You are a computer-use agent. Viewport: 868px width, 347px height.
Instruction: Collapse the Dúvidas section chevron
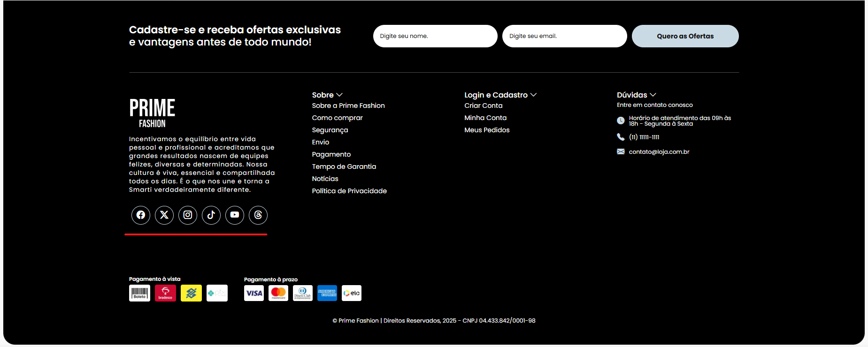pos(653,95)
